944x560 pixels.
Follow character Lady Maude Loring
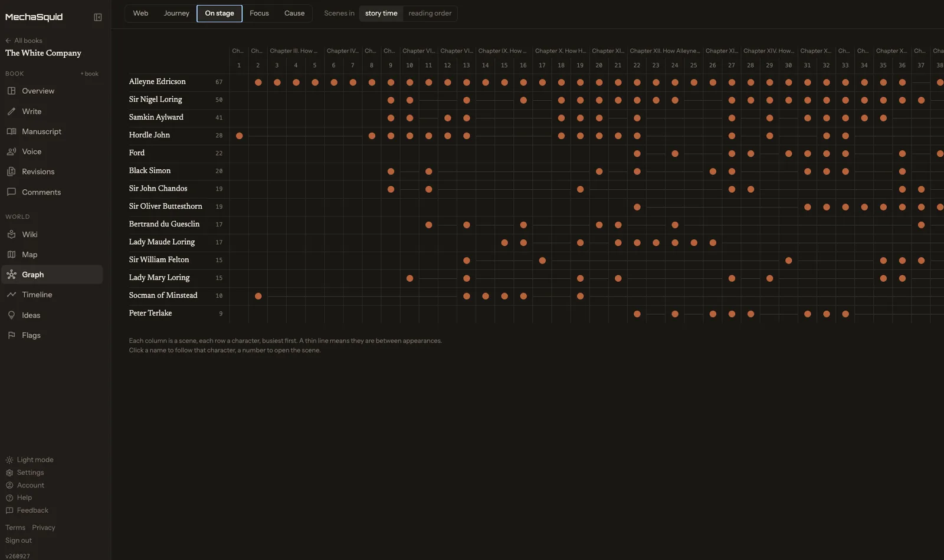point(162,242)
